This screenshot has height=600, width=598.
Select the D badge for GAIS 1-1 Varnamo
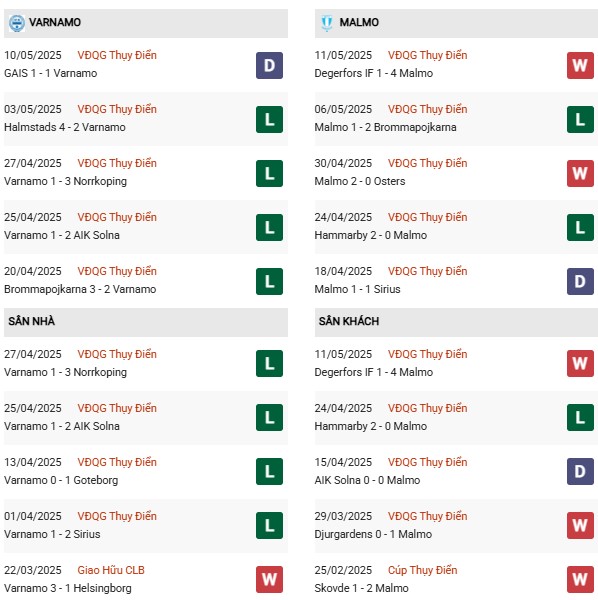coord(269,65)
